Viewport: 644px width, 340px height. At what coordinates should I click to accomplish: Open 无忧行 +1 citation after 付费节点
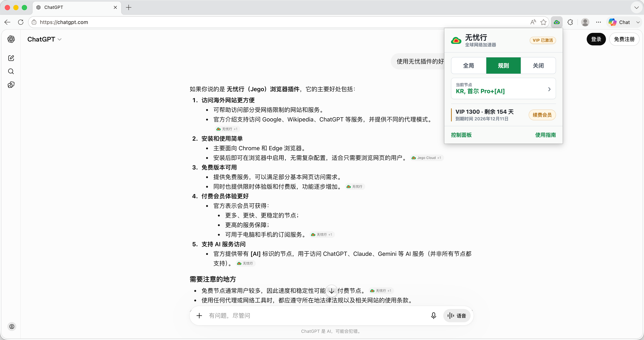(x=381, y=291)
